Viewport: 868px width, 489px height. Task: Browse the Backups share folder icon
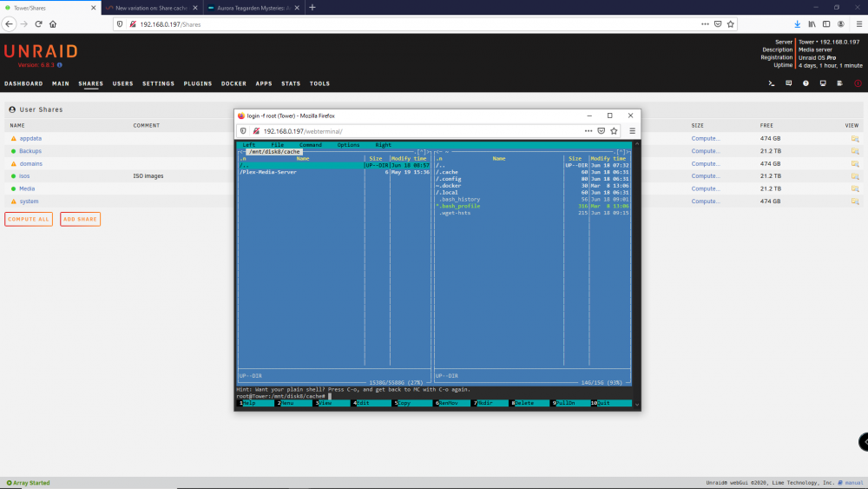[855, 151]
